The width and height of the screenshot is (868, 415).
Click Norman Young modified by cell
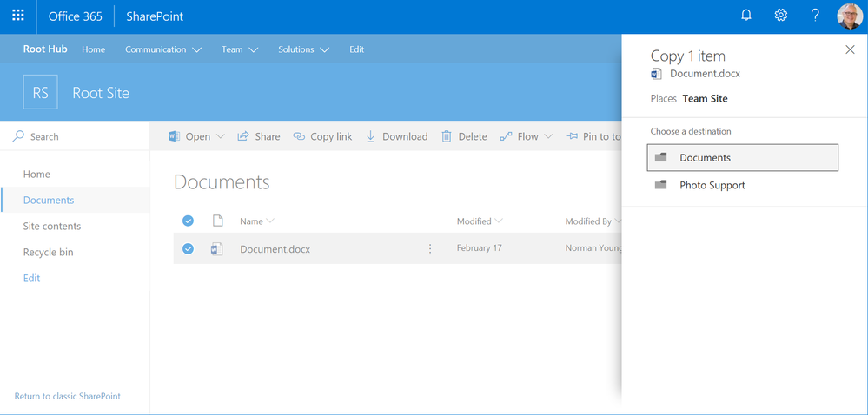click(x=593, y=248)
